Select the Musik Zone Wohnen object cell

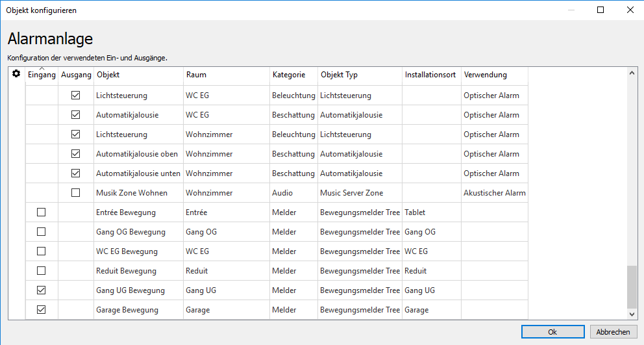point(132,193)
